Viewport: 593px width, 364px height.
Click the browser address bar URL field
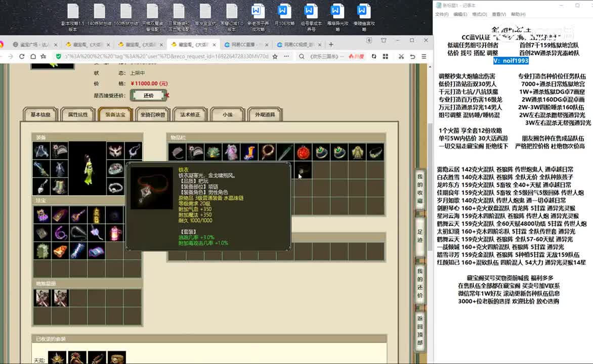click(166, 56)
